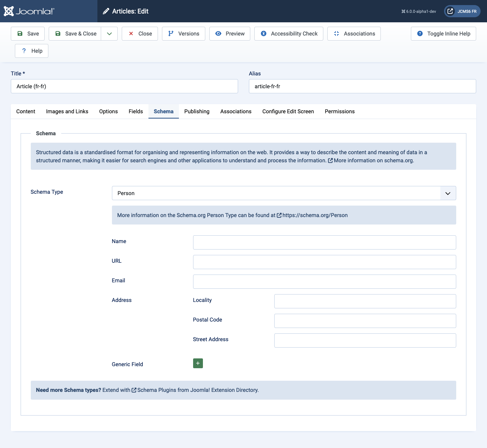The image size is (487, 448).
Task: Click the Save button with disk icon
Action: [x=28, y=33]
